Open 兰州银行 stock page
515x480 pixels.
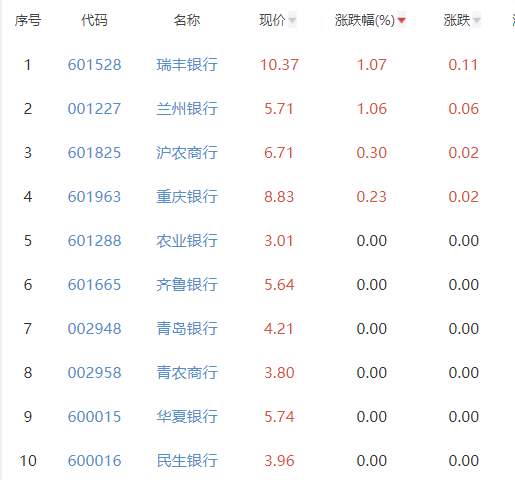pyautogui.click(x=187, y=109)
